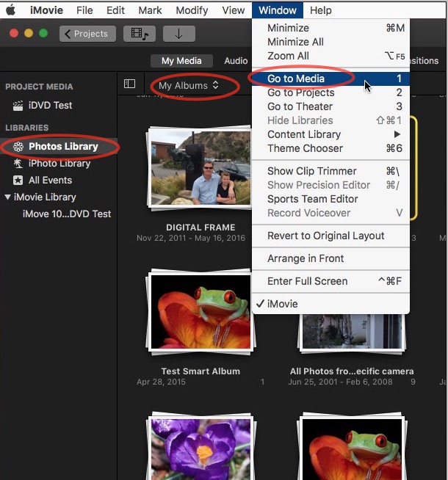Select Go to Theater
448x480 pixels.
[330, 106]
